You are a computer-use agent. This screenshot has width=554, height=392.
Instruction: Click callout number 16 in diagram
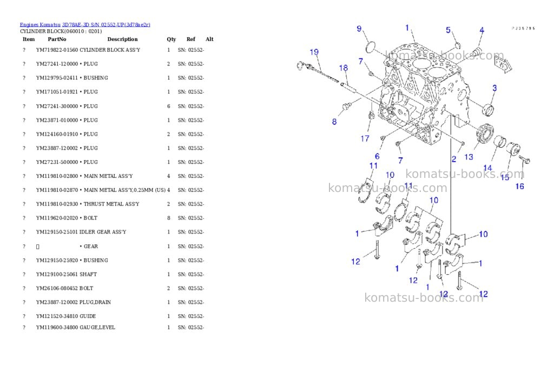click(520, 186)
